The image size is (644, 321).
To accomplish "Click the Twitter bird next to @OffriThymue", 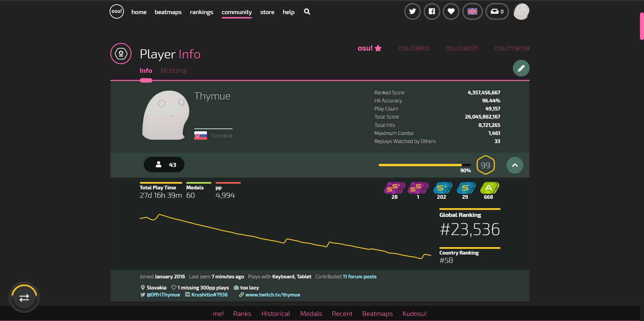I will pyautogui.click(x=142, y=295).
